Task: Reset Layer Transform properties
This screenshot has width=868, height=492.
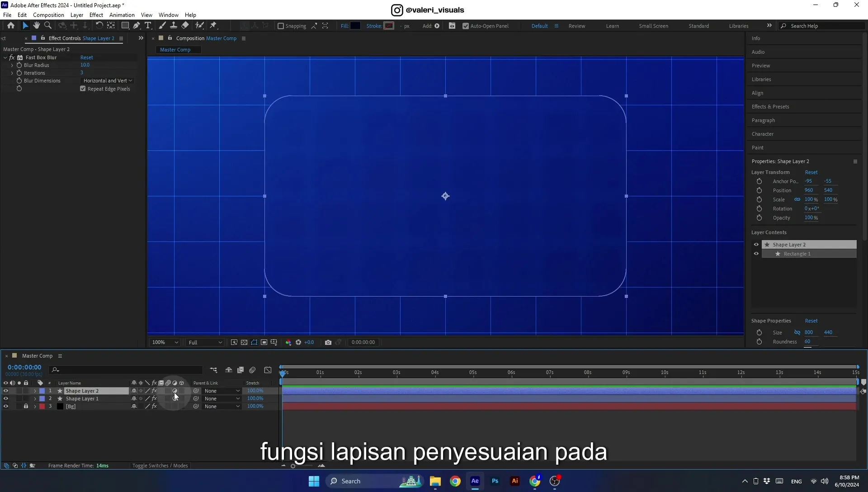Action: click(x=811, y=172)
